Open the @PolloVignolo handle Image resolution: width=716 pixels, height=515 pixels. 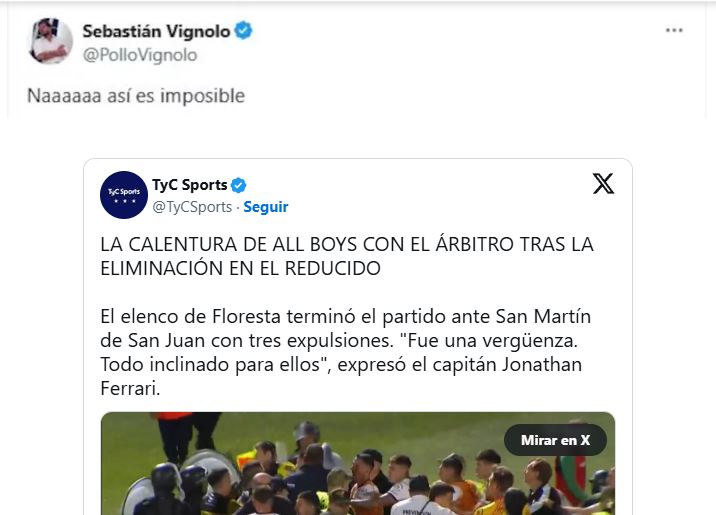pos(140,55)
